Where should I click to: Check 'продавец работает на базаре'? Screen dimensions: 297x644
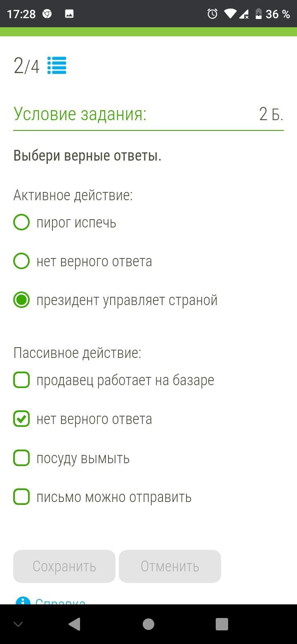(x=21, y=380)
